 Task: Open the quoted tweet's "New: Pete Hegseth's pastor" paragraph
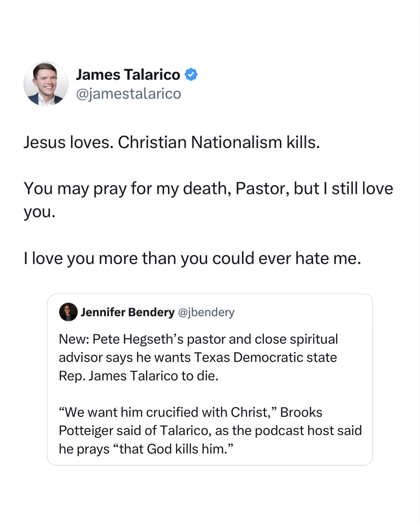[198, 357]
